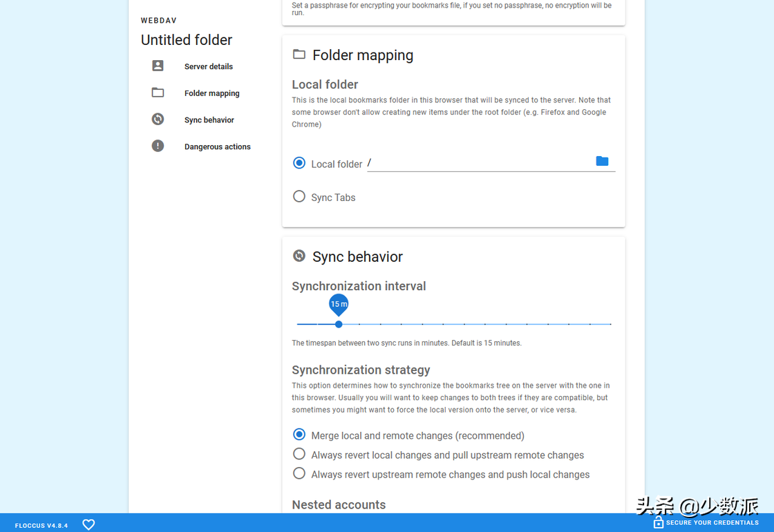Go to Server details in sidebar

coord(208,66)
